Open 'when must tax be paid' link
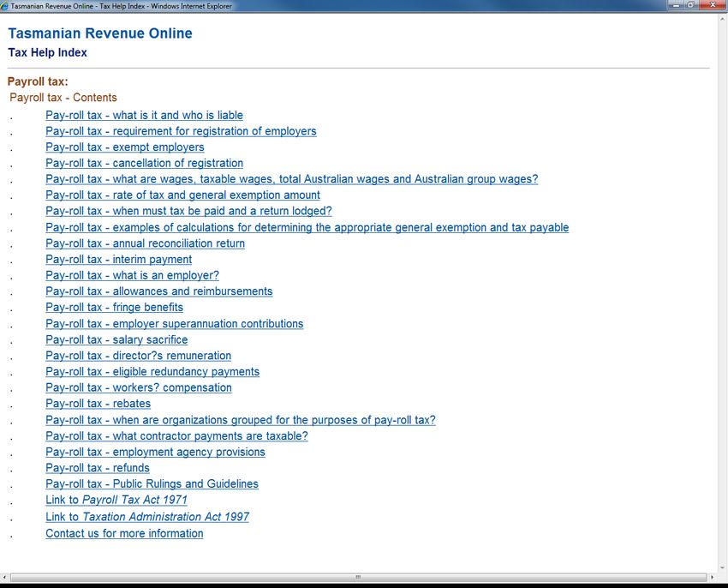 point(188,211)
